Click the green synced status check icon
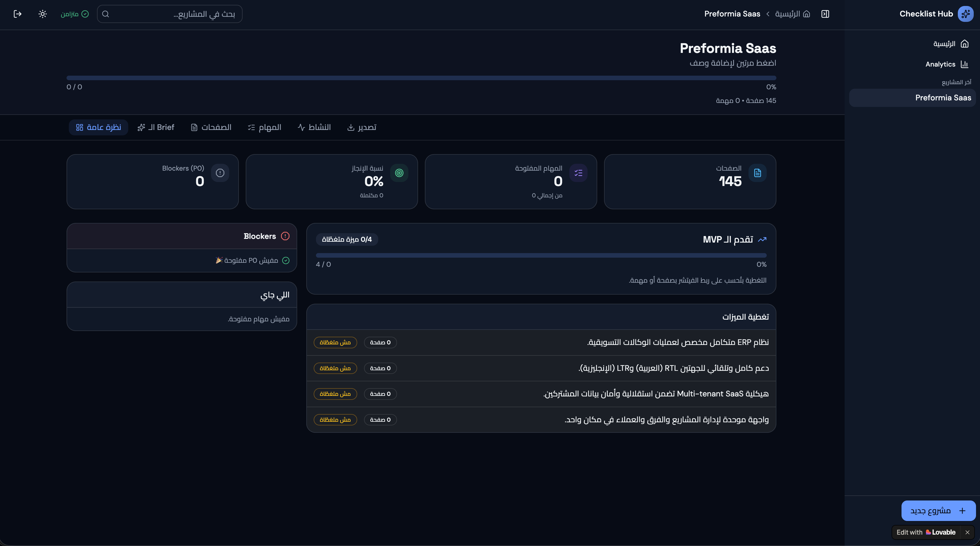This screenshot has width=980, height=546. [x=85, y=14]
